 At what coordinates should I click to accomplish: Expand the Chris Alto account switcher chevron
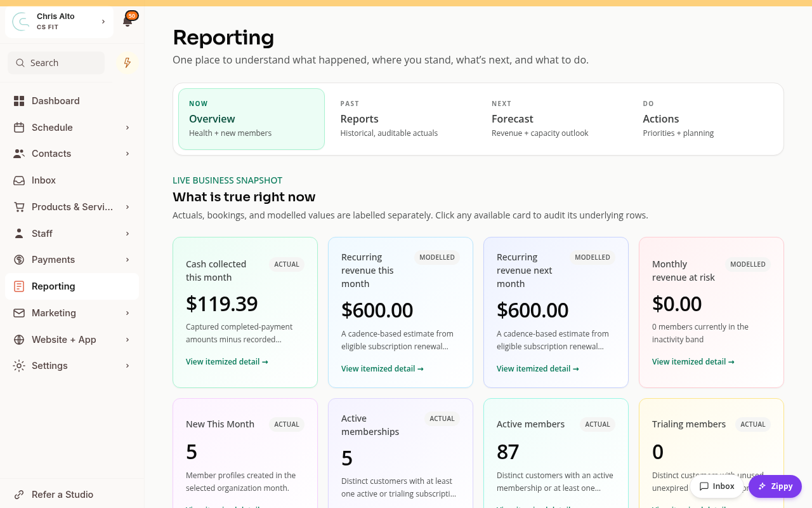(103, 22)
